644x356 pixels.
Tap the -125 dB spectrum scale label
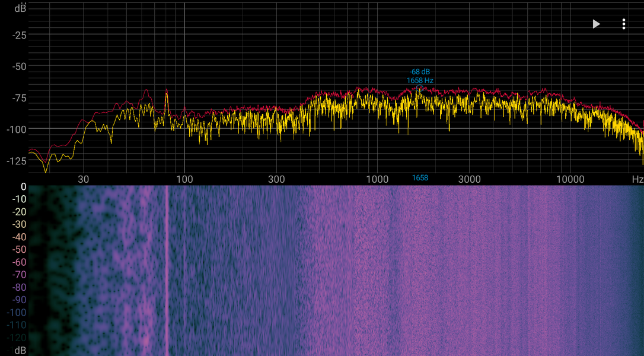click(x=17, y=161)
